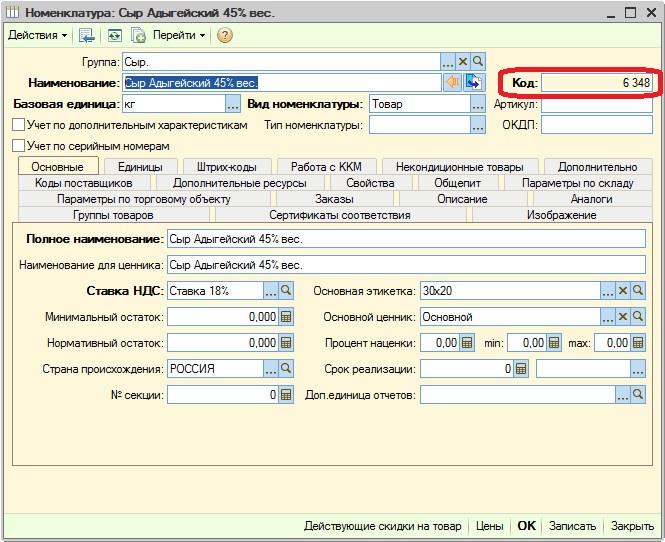
Task: Click magnifier next to Ставка НДС
Action: click(x=286, y=291)
